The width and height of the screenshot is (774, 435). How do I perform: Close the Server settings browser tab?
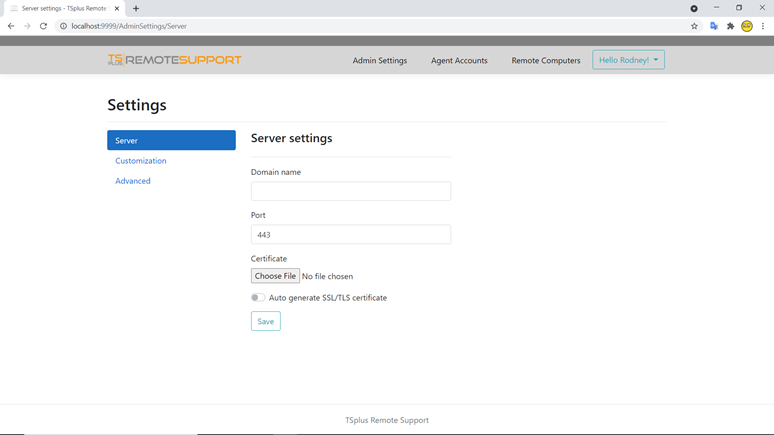(x=117, y=8)
